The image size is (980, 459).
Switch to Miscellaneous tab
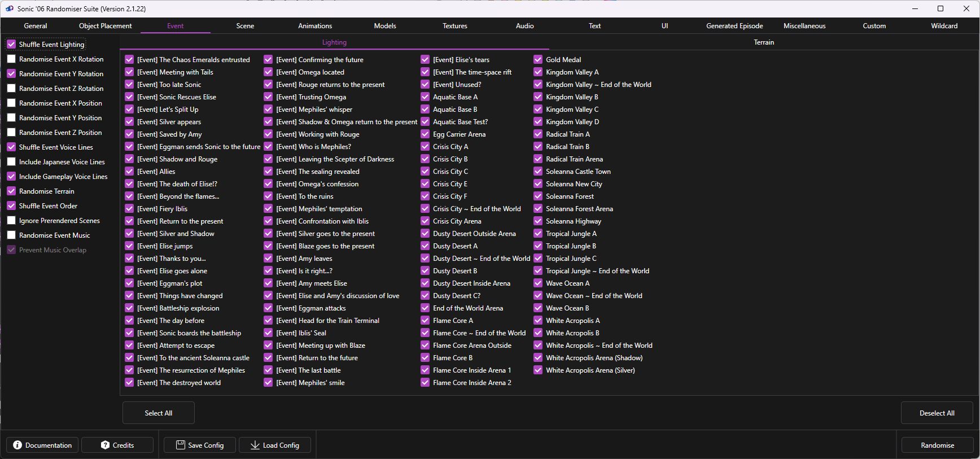804,26
